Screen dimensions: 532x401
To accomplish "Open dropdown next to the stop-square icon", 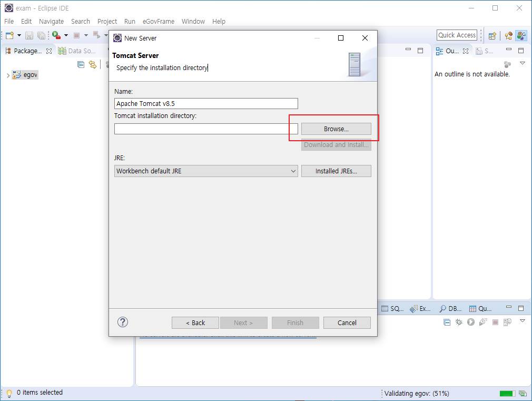I will pyautogui.click(x=86, y=35).
